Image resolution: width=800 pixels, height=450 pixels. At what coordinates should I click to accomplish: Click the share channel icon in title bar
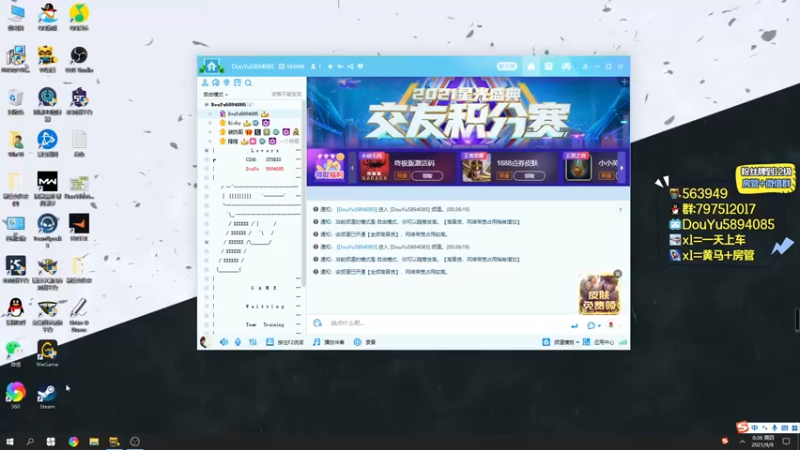pos(351,66)
